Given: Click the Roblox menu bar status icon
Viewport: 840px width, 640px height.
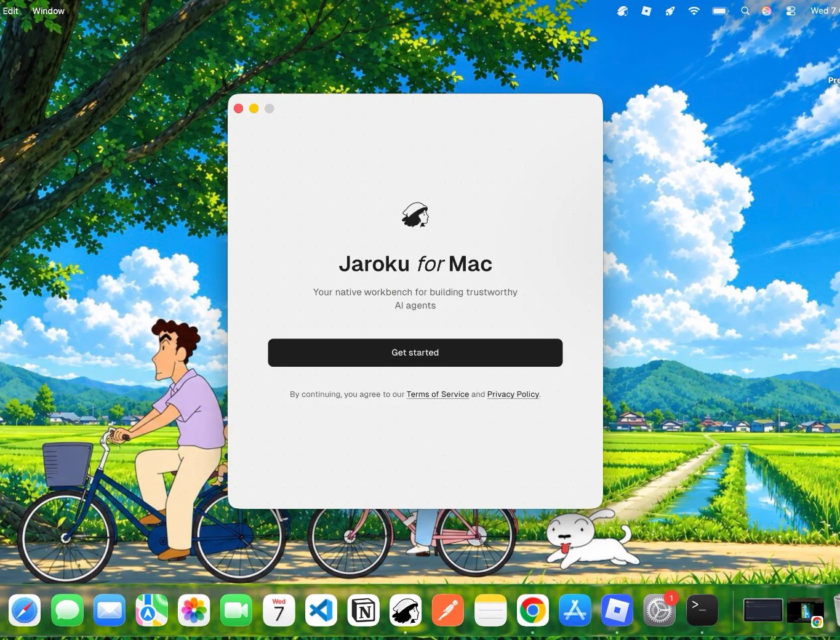Looking at the screenshot, I should [646, 10].
